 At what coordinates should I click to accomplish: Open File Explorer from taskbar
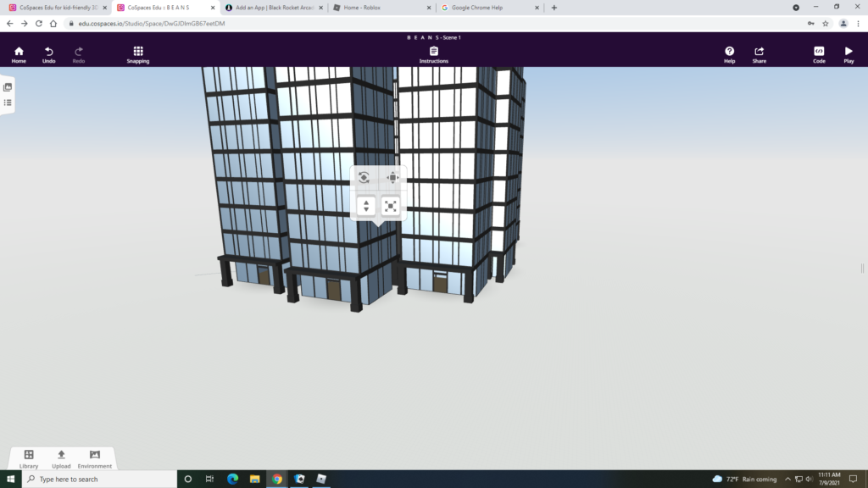click(254, 480)
